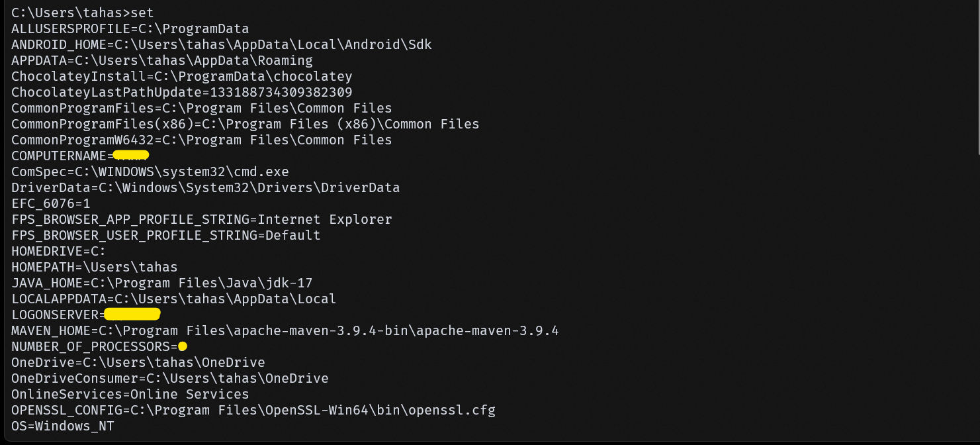980x445 pixels.
Task: Click the EFC_6076=1 line
Action: click(50, 203)
